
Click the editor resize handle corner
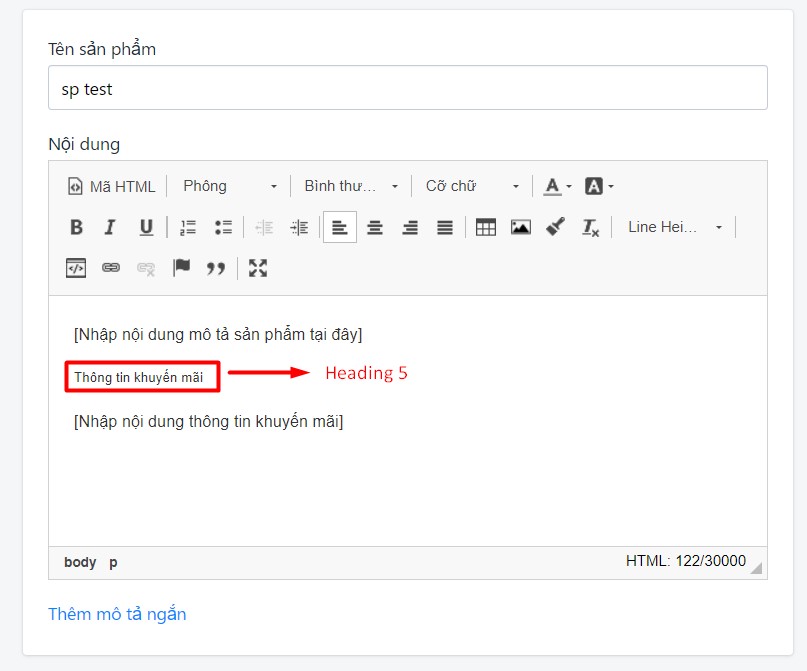point(756,568)
